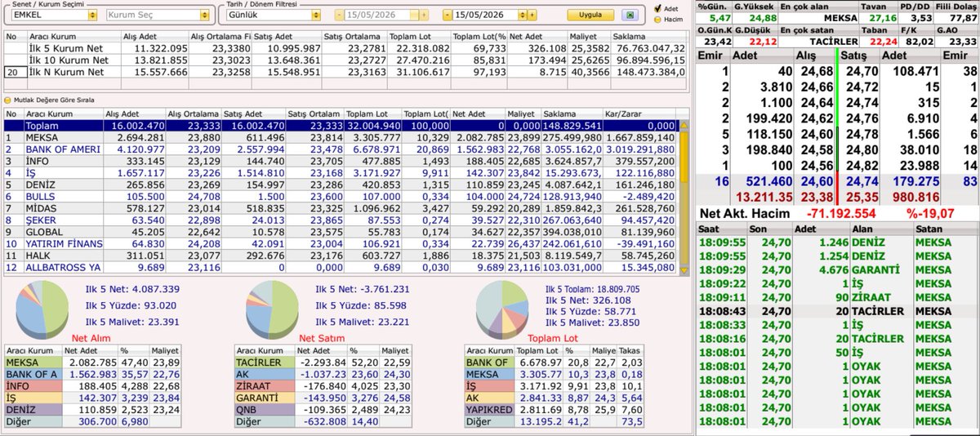Increase the end date with plus button
Image resolution: width=980 pixels, height=436 pixels.
tap(532, 15)
